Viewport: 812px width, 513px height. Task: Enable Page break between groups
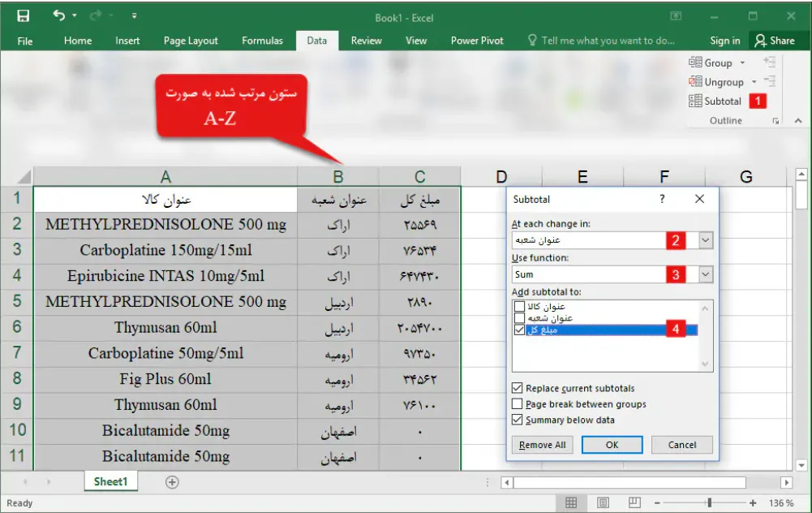518,404
